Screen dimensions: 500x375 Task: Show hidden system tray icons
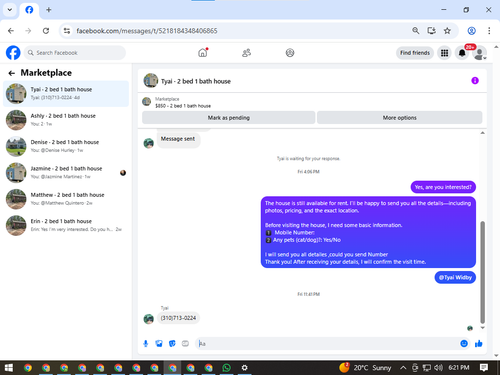[x=403, y=368]
